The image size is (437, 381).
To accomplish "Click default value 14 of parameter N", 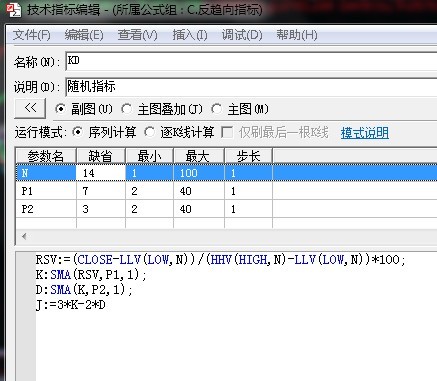I will pos(101,173).
